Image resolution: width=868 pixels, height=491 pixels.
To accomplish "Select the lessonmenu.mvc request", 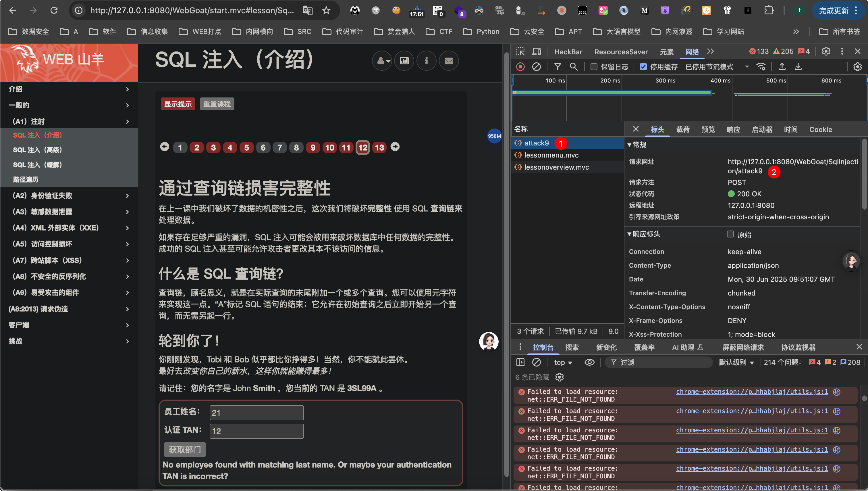I will 568,155.
